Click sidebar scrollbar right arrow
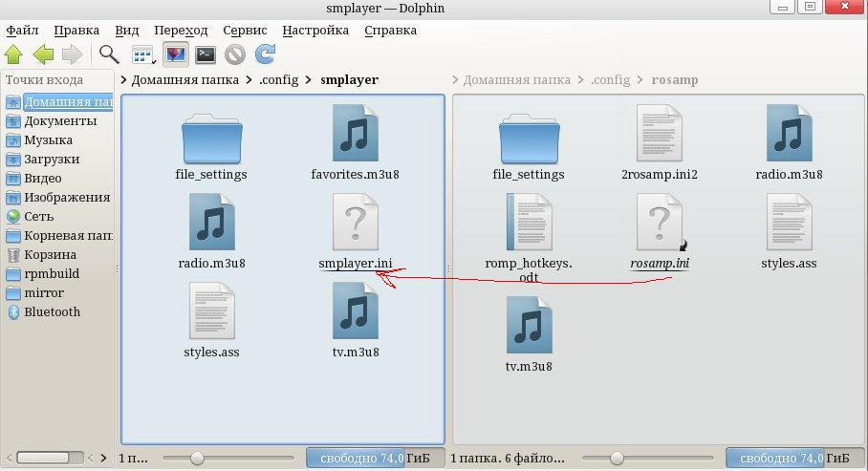Viewport: 868px width, 471px height. tap(103, 459)
